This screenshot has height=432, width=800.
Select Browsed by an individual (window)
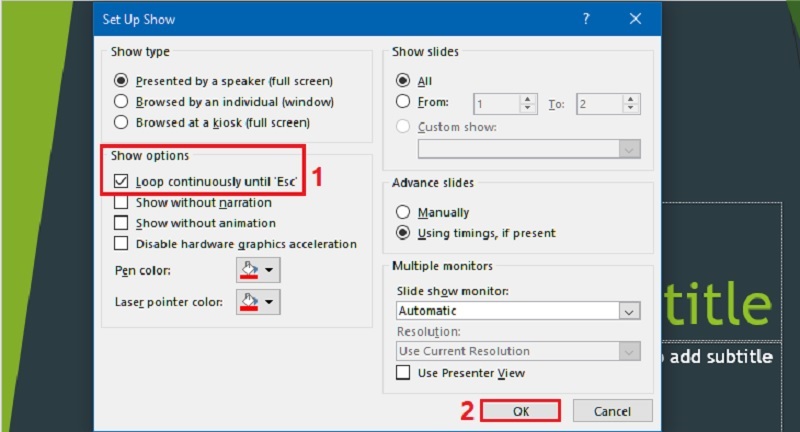pyautogui.click(x=122, y=101)
